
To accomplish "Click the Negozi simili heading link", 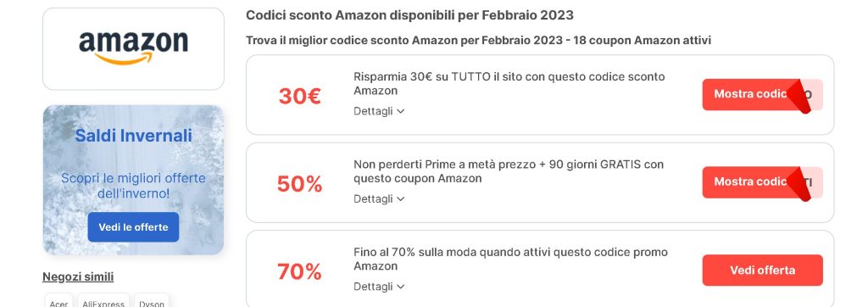I will pos(78,277).
